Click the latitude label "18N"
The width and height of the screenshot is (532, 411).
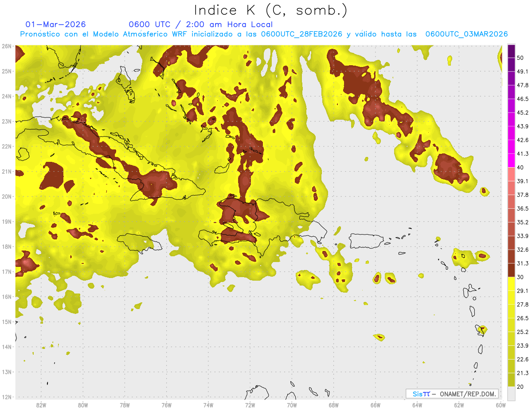click(7, 247)
